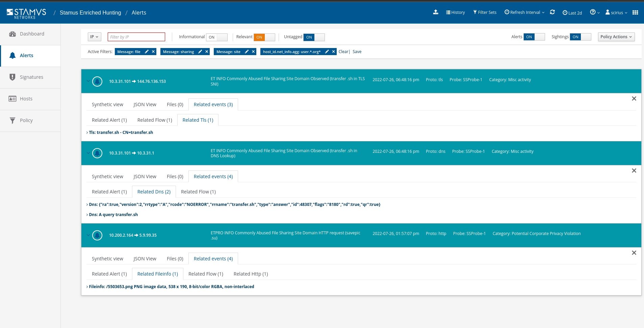Image resolution: width=644 pixels, height=328 pixels.
Task: Remove the 'Message: site' filter
Action: [253, 52]
